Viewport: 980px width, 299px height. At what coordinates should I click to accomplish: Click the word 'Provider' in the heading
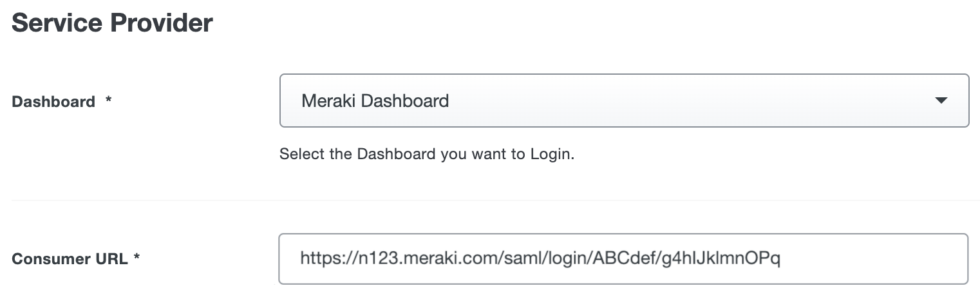pos(161,23)
